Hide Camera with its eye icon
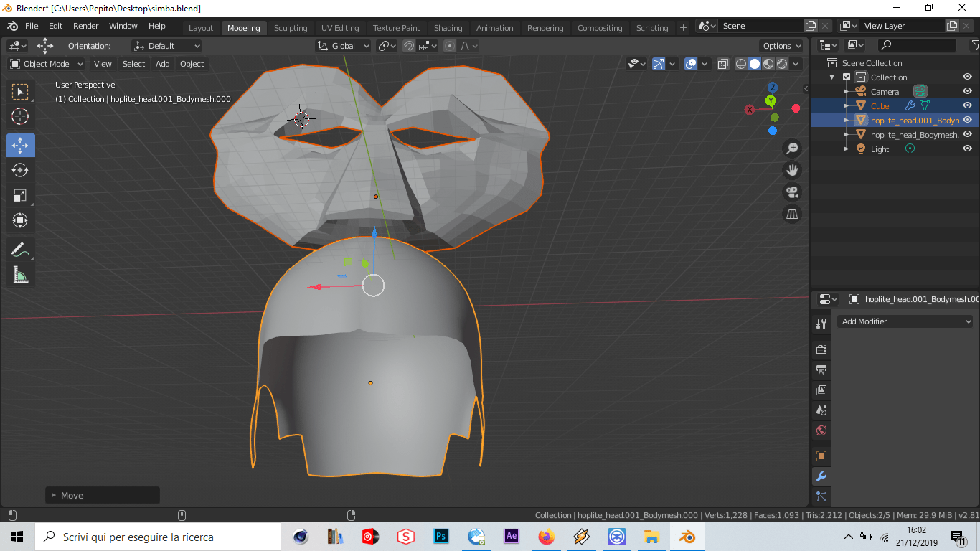Image resolution: width=980 pixels, height=551 pixels. (967, 91)
